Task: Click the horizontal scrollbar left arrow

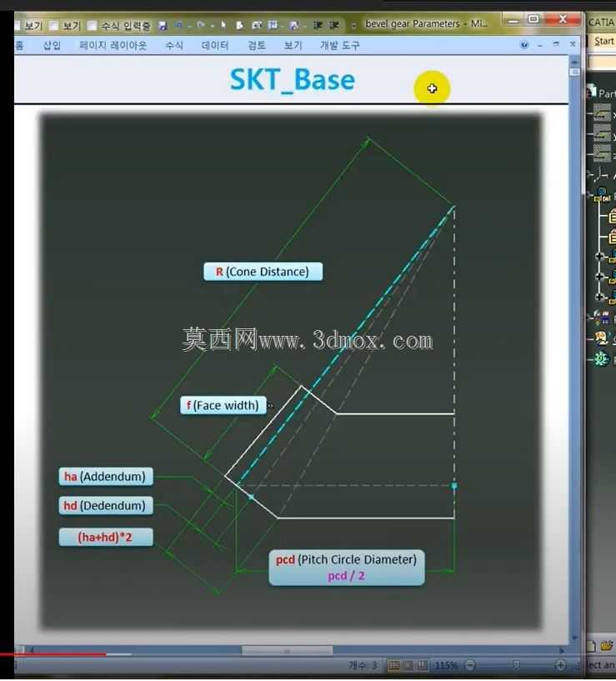Action: pyautogui.click(x=32, y=650)
